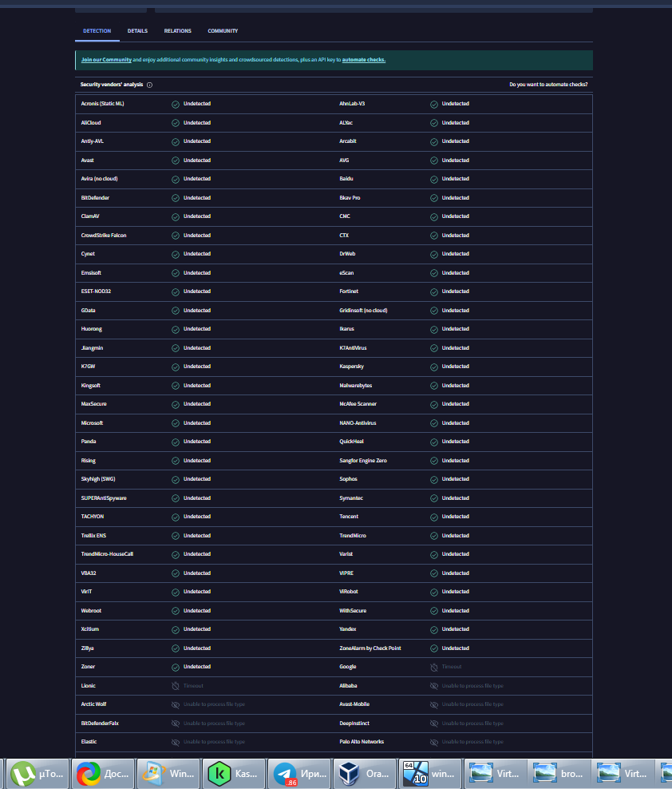Click the check icon in Acronis (Static ML) row

176,105
